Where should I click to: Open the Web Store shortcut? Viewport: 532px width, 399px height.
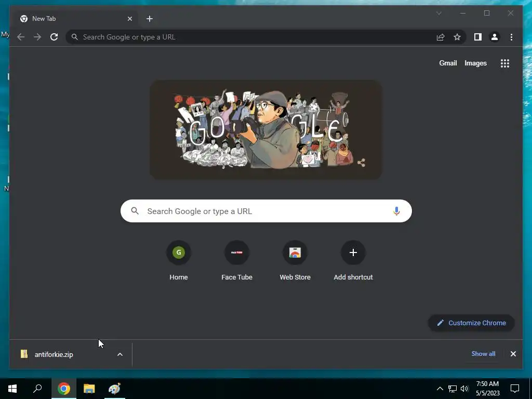click(295, 261)
